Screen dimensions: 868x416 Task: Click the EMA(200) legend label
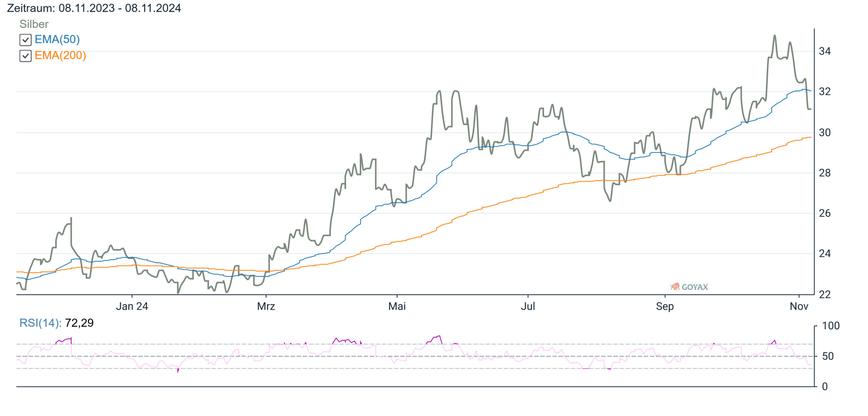click(60, 55)
